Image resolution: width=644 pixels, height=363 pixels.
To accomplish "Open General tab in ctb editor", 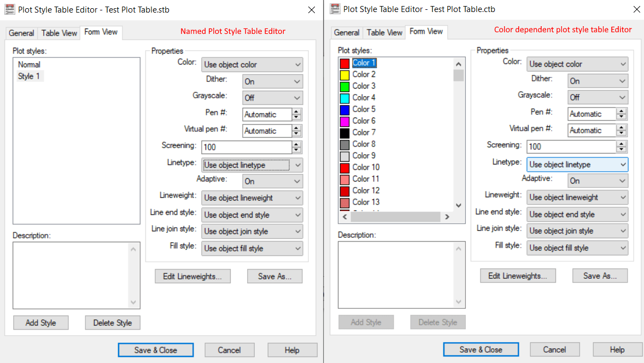I will (347, 32).
